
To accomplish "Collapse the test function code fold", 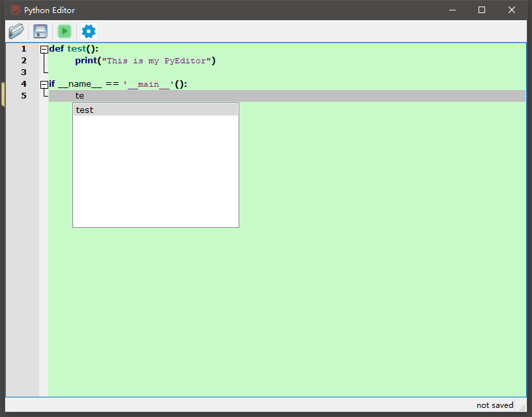I will tap(43, 48).
